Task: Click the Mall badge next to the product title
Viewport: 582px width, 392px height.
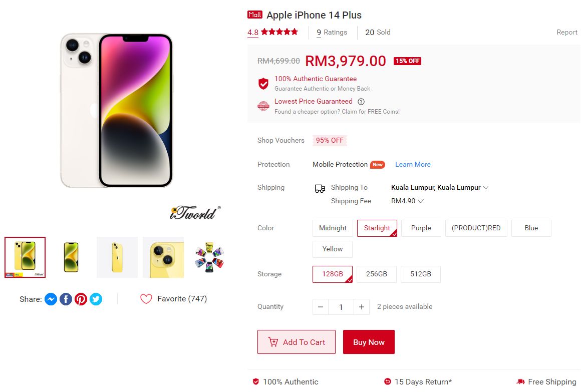Action: click(x=255, y=15)
